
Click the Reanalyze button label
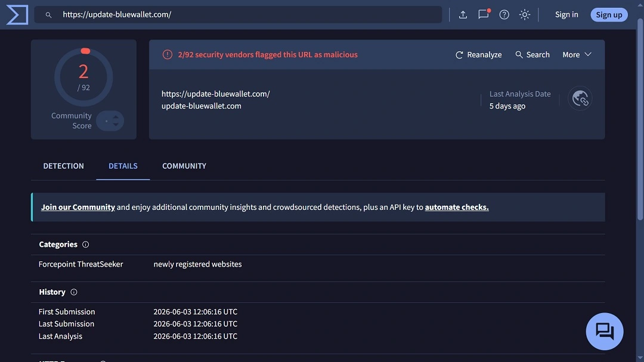484,55
